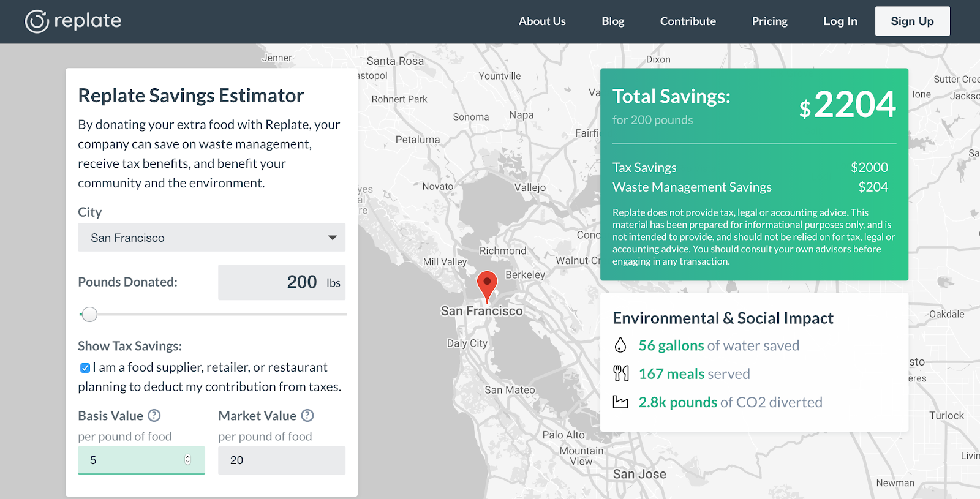980x499 pixels.
Task: Click the red San Francisco map pin
Action: (487, 287)
